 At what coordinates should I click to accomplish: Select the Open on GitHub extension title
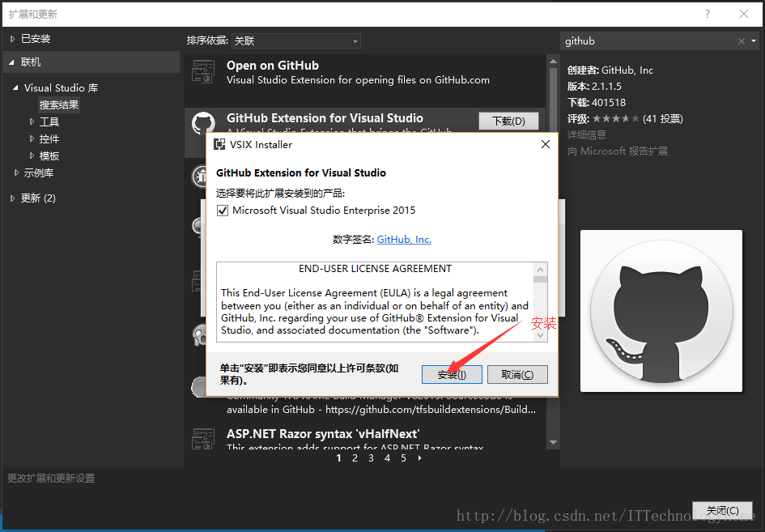(273, 66)
